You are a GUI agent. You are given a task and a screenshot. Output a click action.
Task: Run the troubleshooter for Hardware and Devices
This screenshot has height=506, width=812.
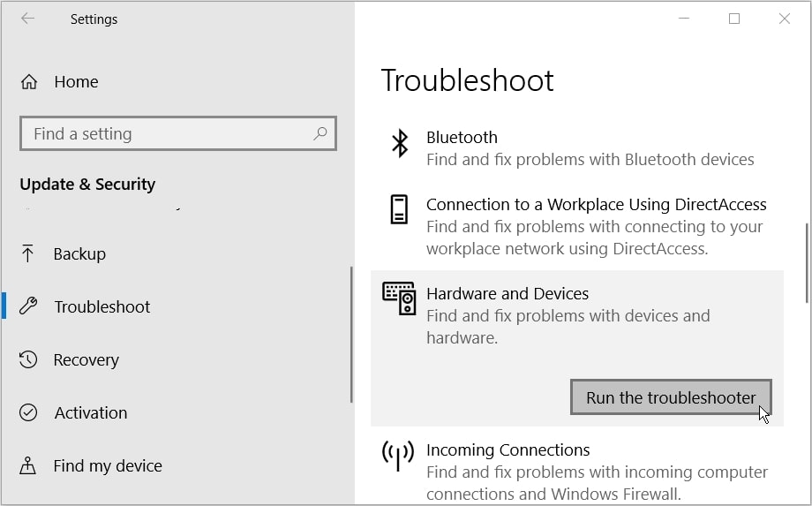[x=671, y=397]
